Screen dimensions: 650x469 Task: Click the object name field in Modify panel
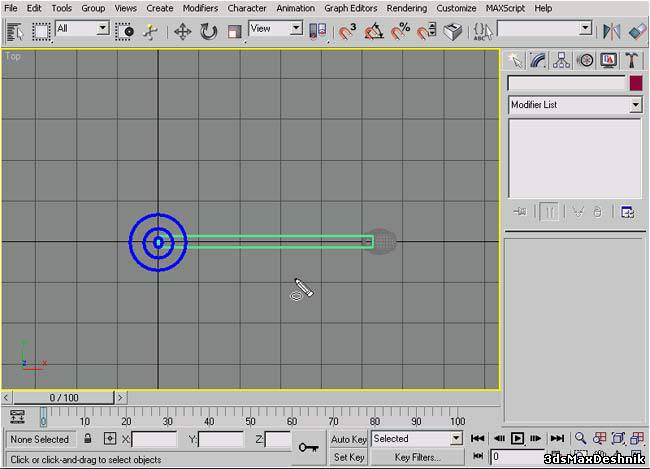566,84
